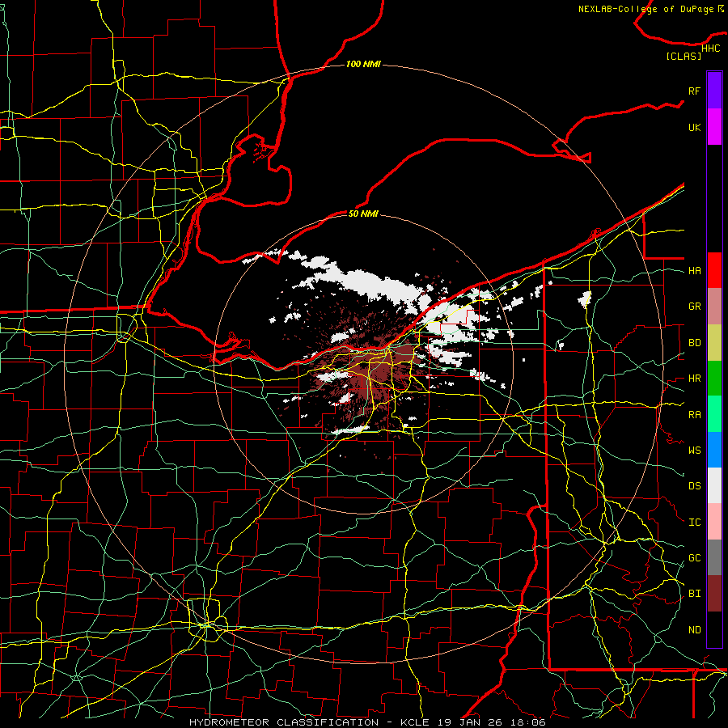Image resolution: width=728 pixels, height=728 pixels.
Task: Click the RF purple legend swatch
Action: coord(714,90)
